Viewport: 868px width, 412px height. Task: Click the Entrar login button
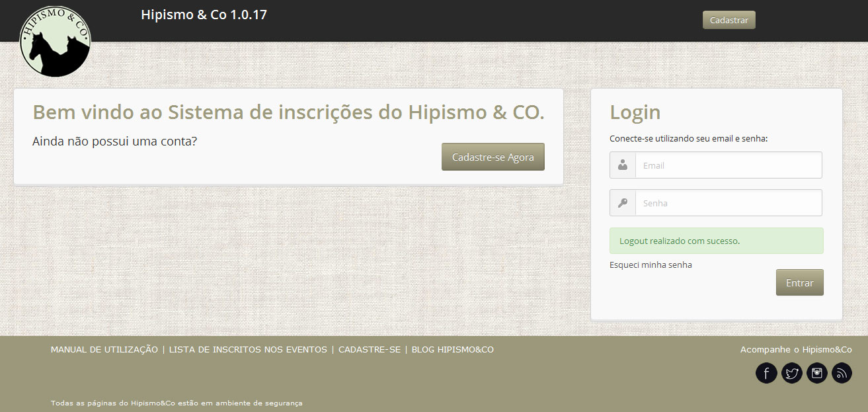[x=800, y=282]
